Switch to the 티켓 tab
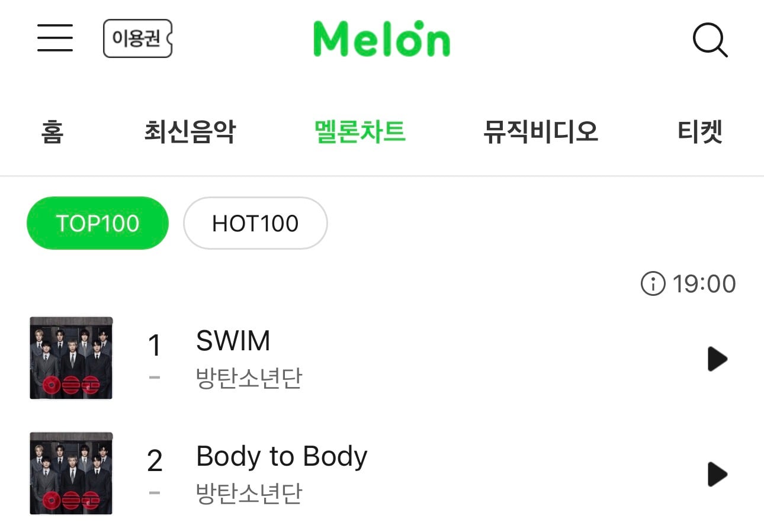This screenshot has width=764, height=532. 700,131
